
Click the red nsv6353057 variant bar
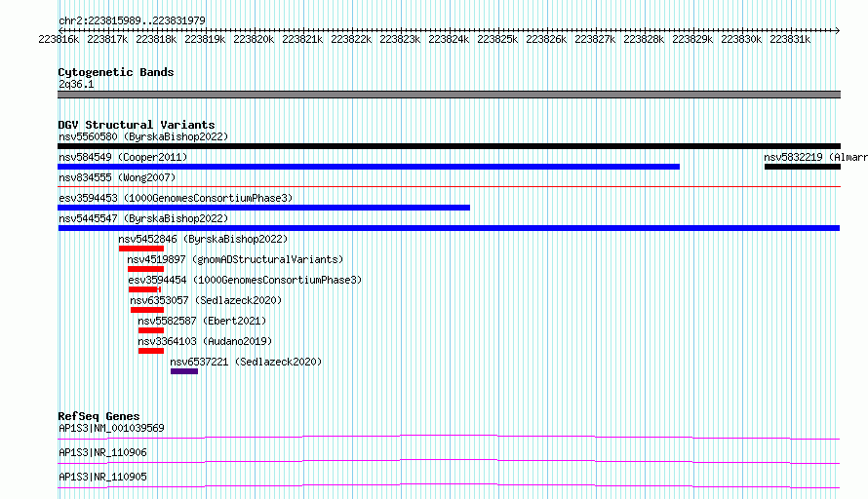point(147,310)
